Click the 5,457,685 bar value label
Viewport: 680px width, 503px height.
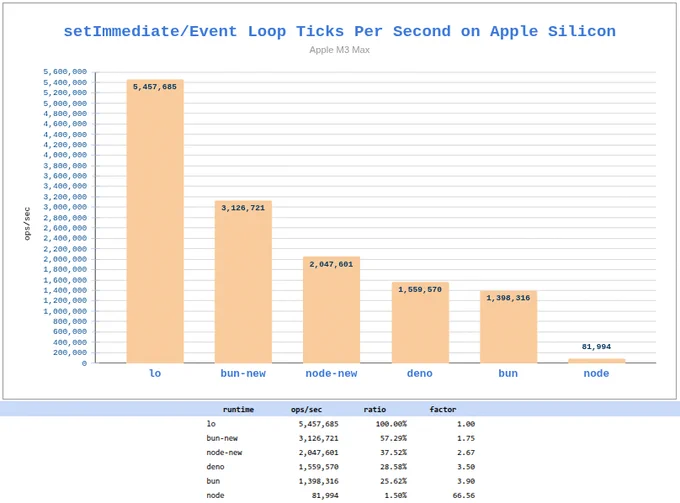pyautogui.click(x=155, y=87)
